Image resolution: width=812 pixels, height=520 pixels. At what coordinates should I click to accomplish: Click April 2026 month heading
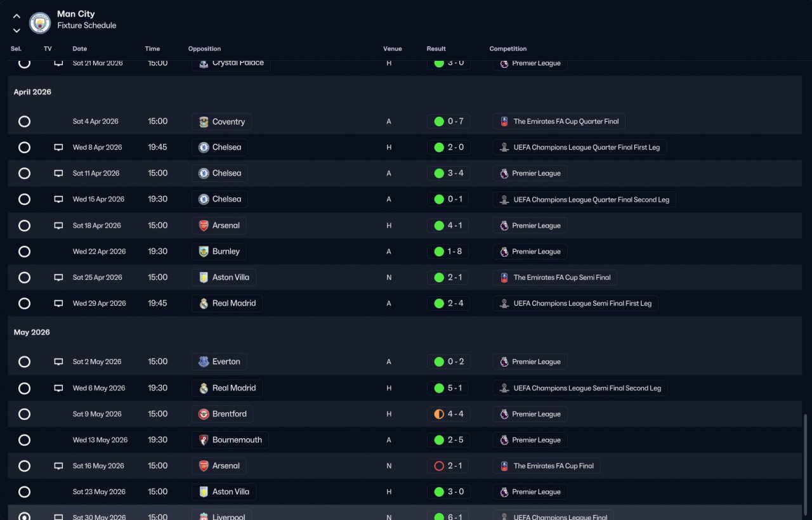[x=32, y=92]
